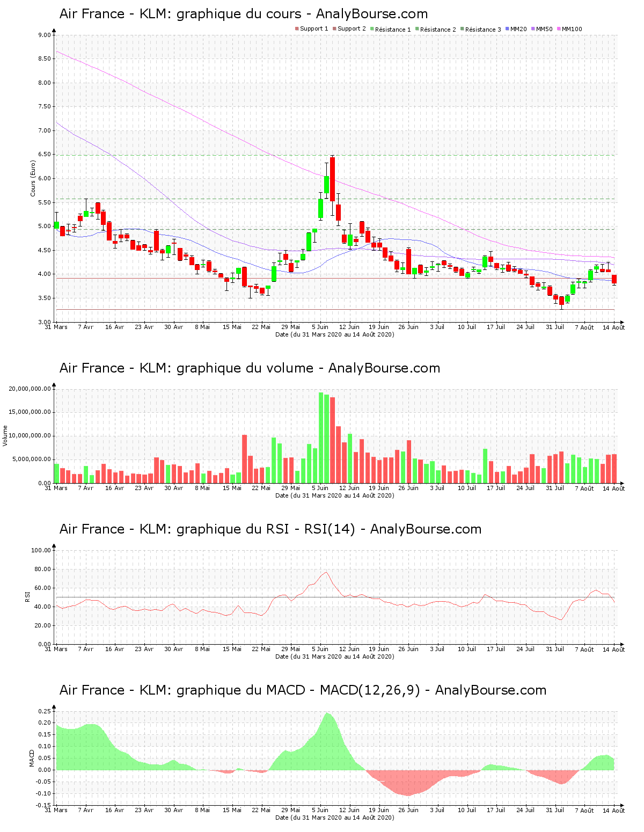This screenshot has height=832, width=644.
Task: Click the 'graphique du volume' chart title
Action: click(x=250, y=368)
